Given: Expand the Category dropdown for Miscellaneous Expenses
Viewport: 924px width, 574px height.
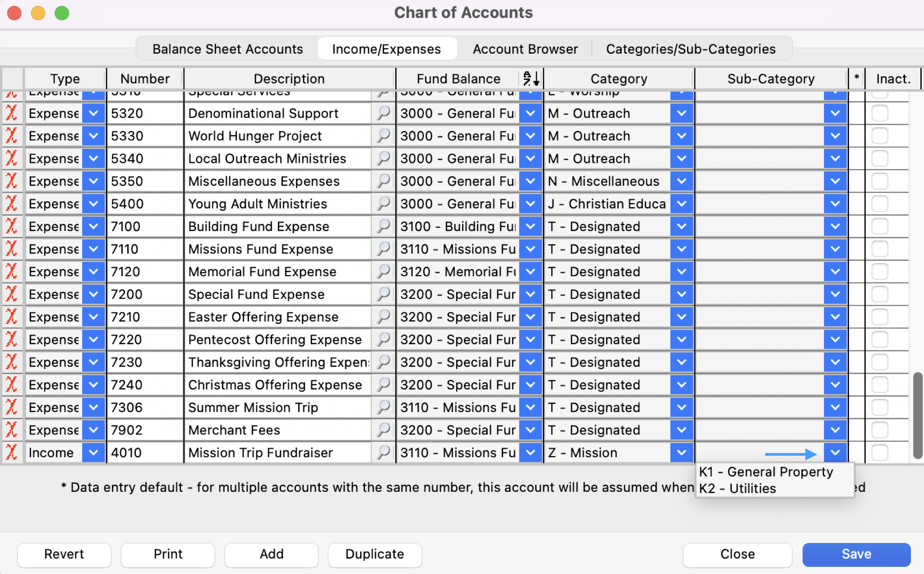Looking at the screenshot, I should (681, 181).
